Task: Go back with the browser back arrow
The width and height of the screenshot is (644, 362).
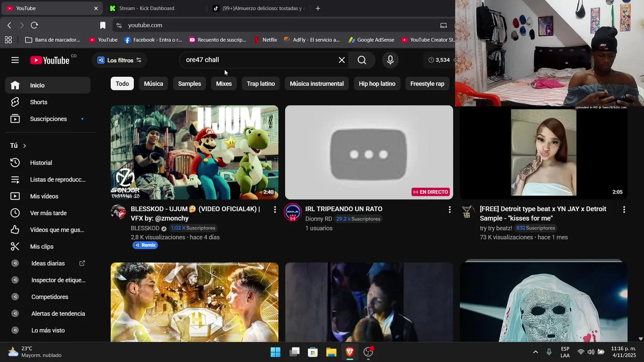Action: (x=9, y=25)
